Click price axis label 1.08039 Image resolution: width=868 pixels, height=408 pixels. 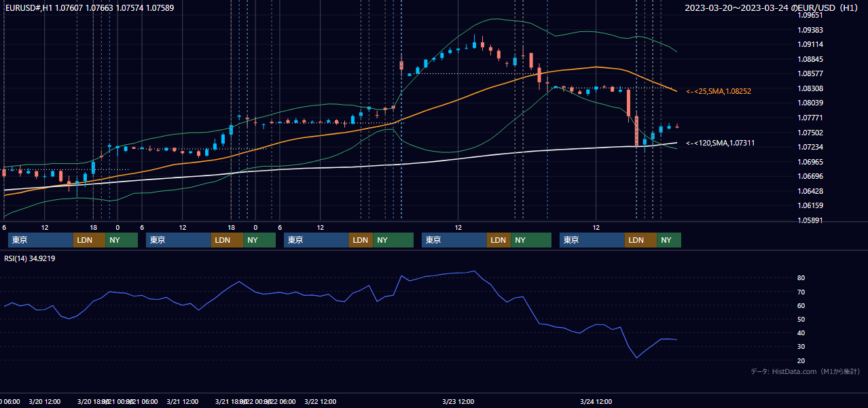810,103
